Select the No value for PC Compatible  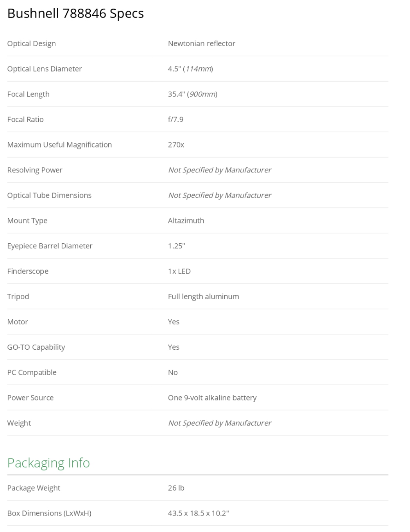click(173, 372)
